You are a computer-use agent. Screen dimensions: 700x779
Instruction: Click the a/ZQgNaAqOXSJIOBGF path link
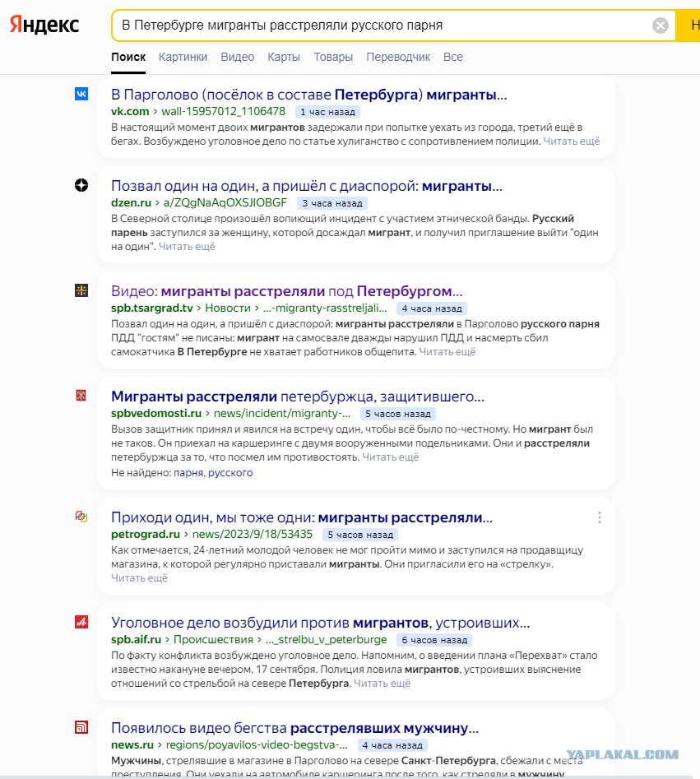pos(225,202)
